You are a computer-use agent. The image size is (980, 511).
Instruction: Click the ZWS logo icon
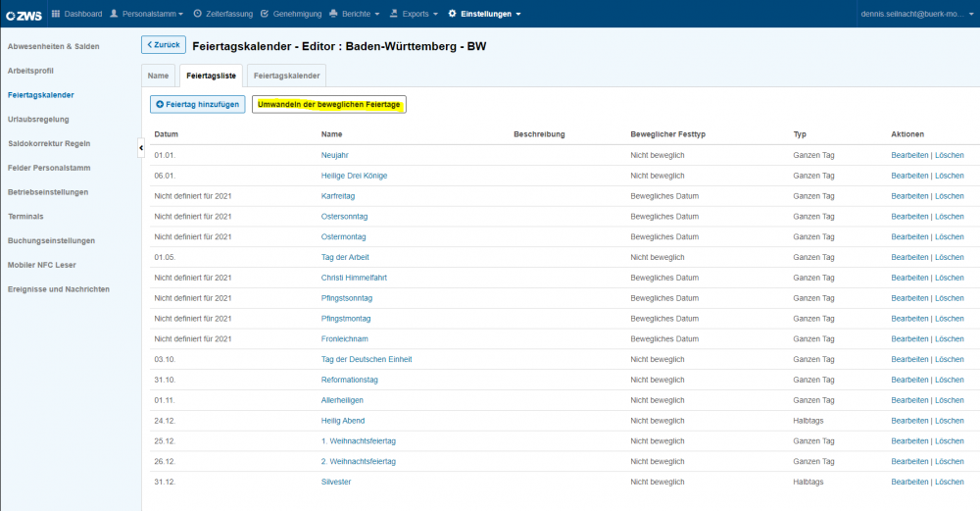[24, 15]
